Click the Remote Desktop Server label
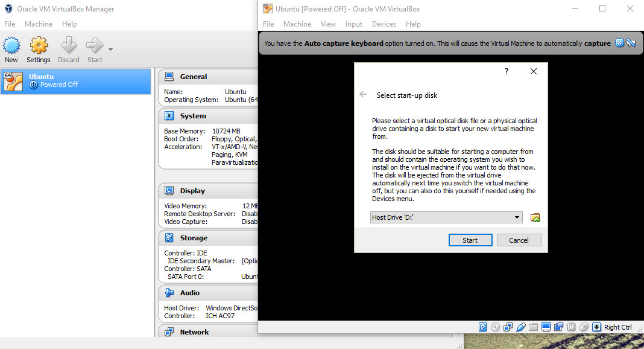This screenshot has width=644, height=349. tap(200, 214)
